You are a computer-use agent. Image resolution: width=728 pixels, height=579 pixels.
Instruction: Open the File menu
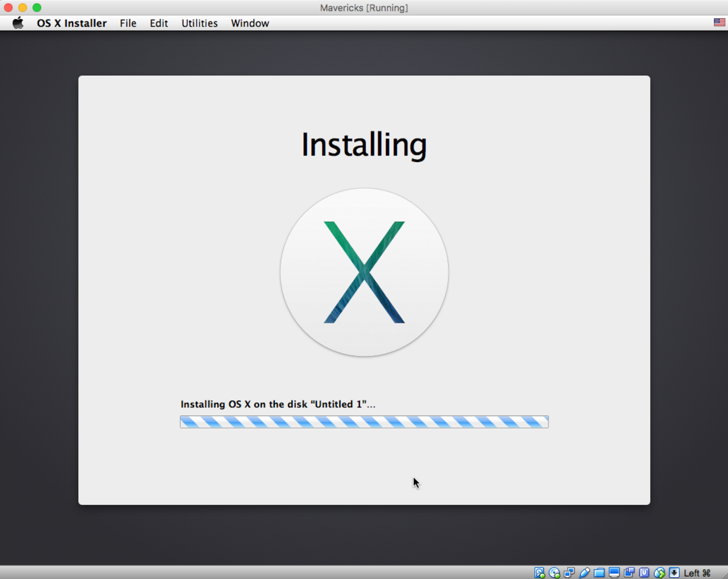[128, 23]
